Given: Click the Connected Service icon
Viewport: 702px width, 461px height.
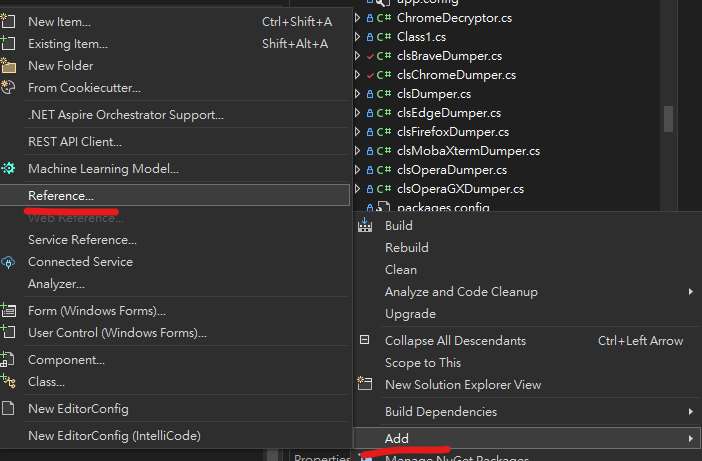Looking at the screenshot, I should tap(9, 262).
